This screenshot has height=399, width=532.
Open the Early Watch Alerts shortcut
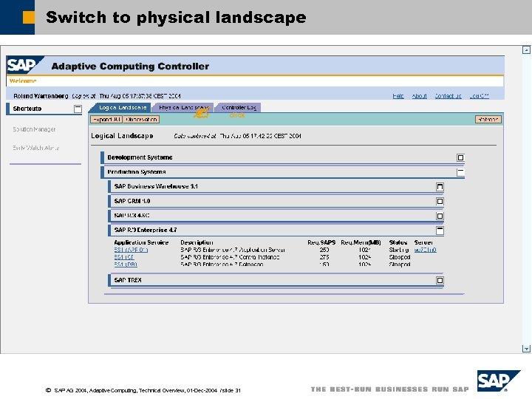36,148
